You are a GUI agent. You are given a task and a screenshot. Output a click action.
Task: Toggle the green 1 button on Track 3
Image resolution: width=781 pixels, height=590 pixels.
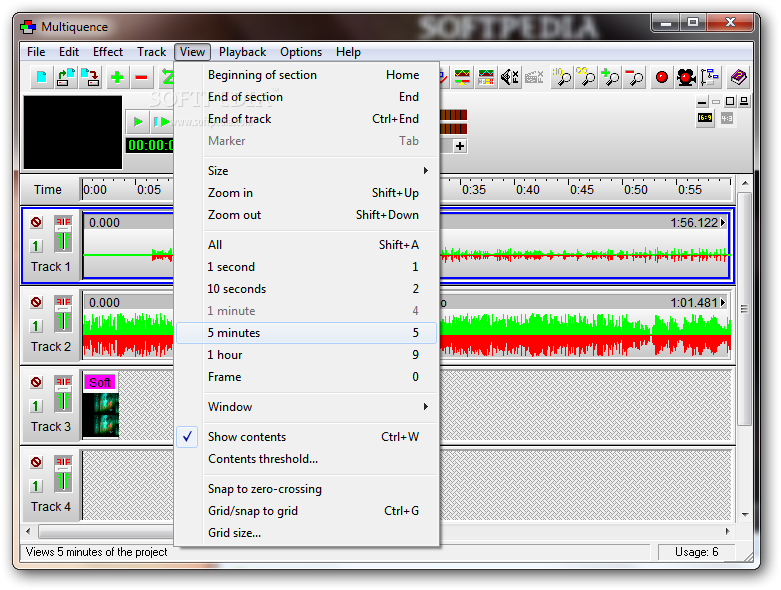pos(35,406)
